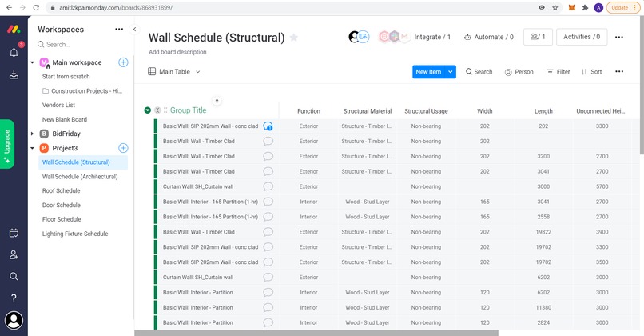Open the sidebar search magnifier icon

click(14, 276)
